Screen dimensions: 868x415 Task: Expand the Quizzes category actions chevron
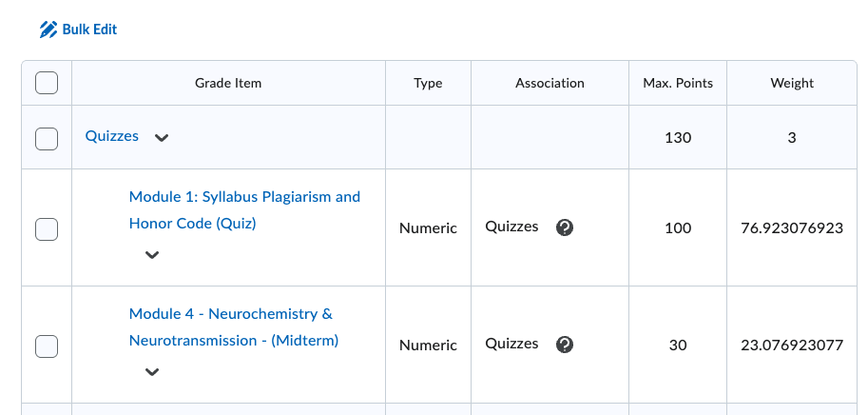coord(162,138)
